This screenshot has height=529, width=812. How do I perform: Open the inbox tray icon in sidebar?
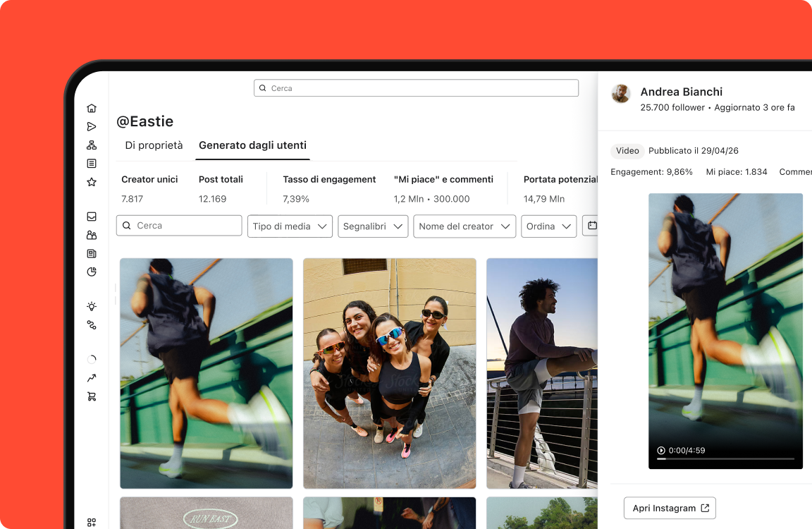[x=92, y=217]
